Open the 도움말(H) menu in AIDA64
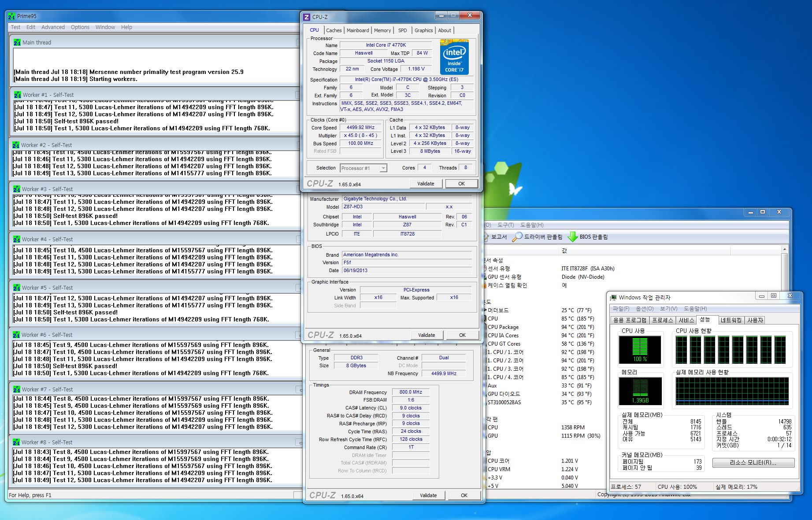The image size is (812, 520). (x=532, y=225)
